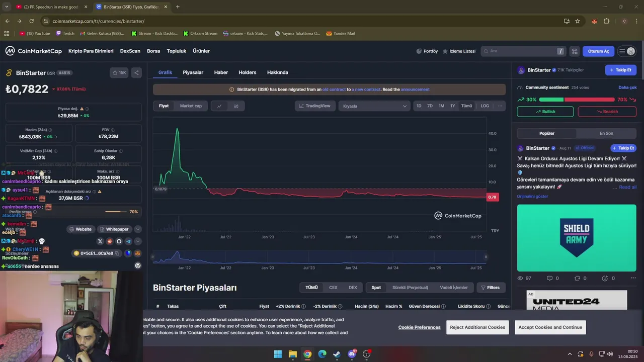Repost the BinStarter post
The width and height of the screenshot is (644, 362).
tap(580, 278)
